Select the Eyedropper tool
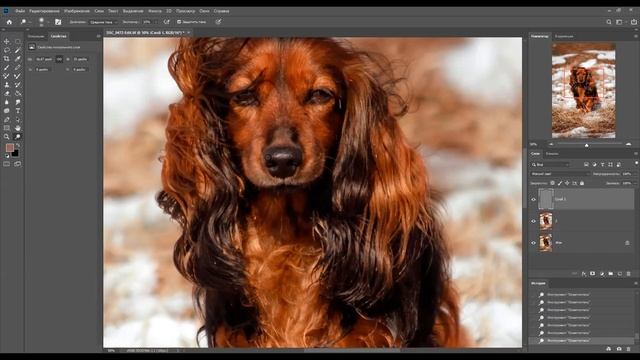The width and height of the screenshot is (640, 360). (x=18, y=59)
